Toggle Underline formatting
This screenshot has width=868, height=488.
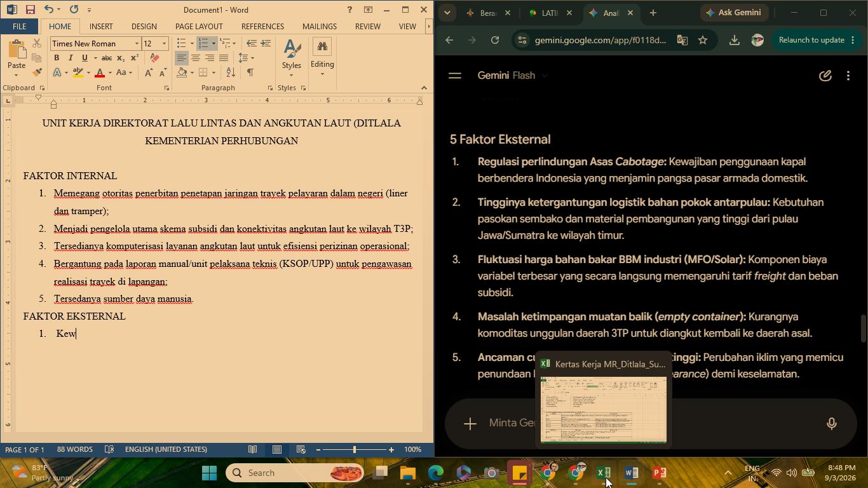pos(85,58)
